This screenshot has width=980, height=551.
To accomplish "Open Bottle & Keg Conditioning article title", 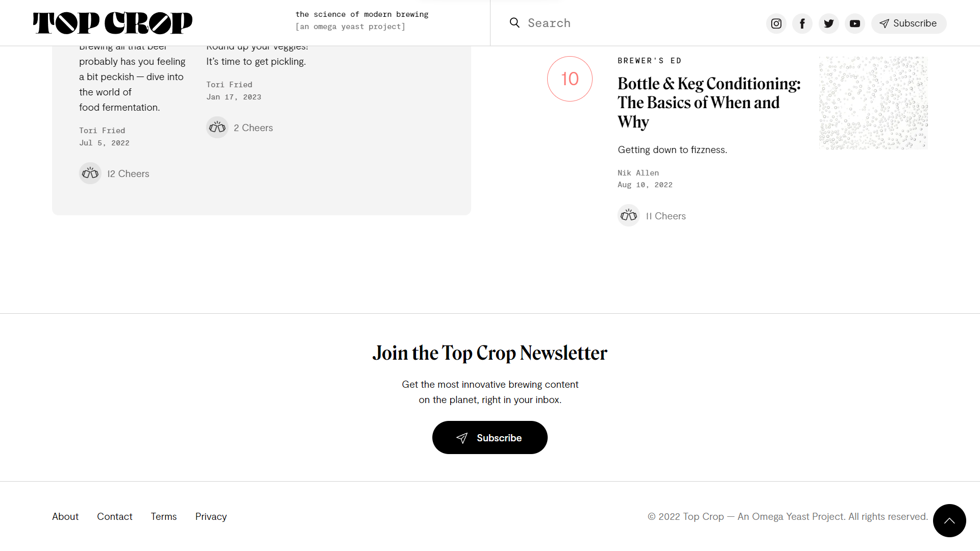I will tap(709, 103).
